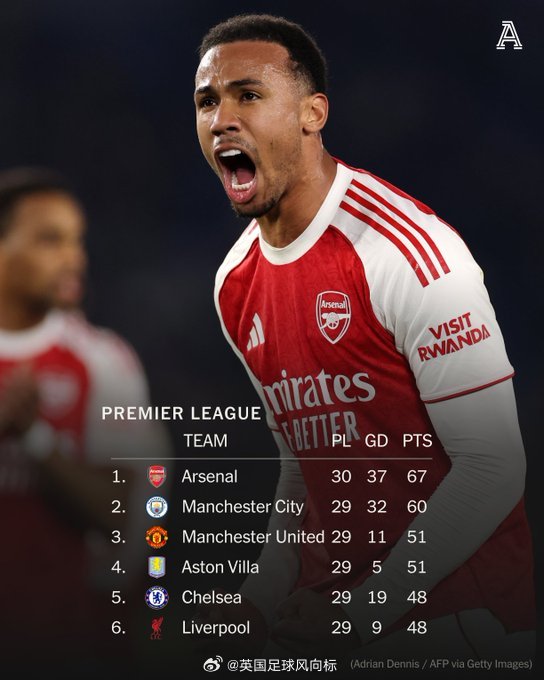Select the Aston Villa team name

tap(220, 567)
